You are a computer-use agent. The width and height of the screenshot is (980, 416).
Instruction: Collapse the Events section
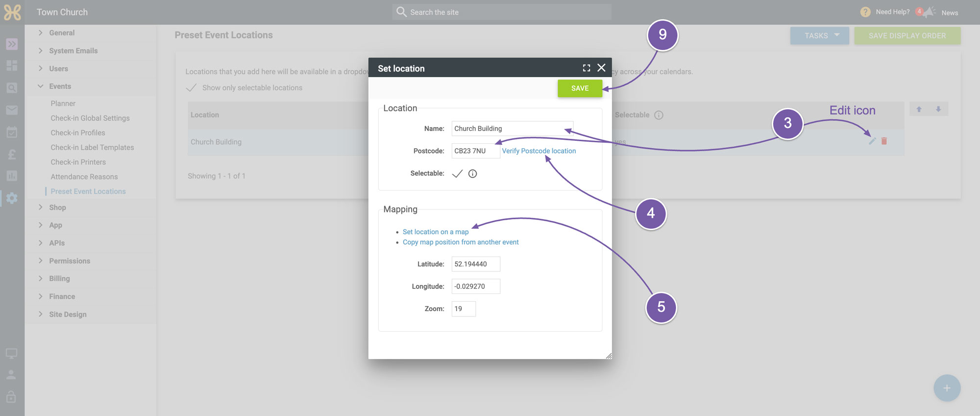(x=60, y=86)
